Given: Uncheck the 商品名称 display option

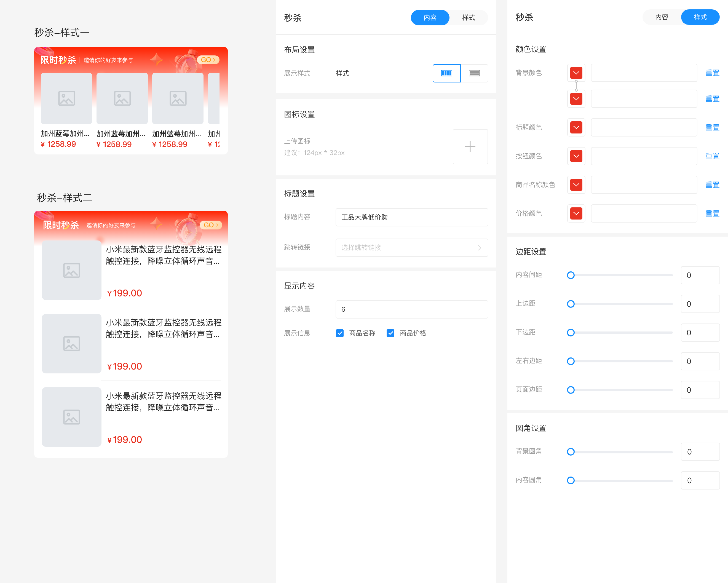Looking at the screenshot, I should [x=340, y=333].
